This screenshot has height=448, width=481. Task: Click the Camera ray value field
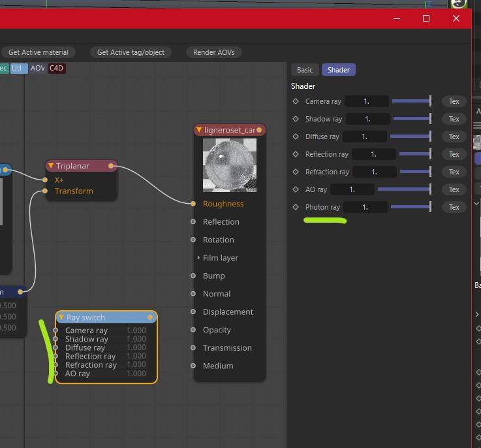[367, 101]
